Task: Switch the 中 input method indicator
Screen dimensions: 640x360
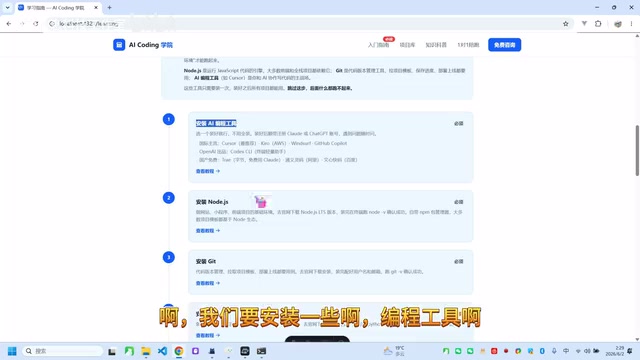Action: pyautogui.click(x=566, y=351)
